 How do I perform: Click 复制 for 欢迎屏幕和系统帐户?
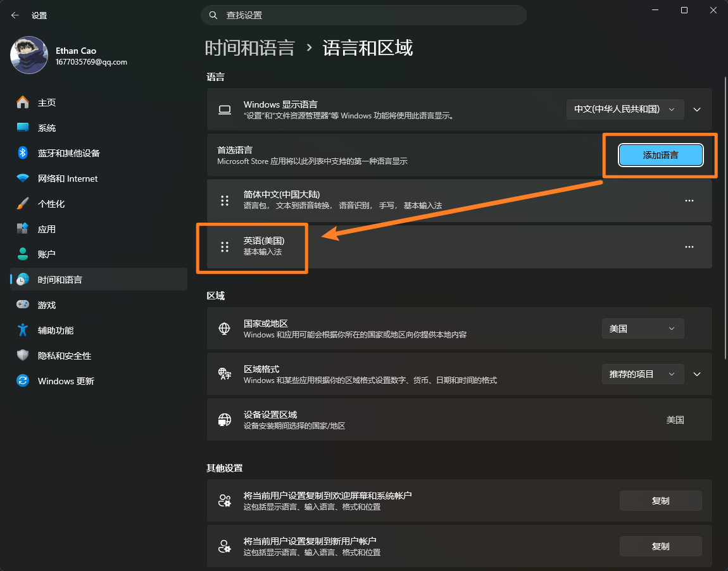(661, 501)
